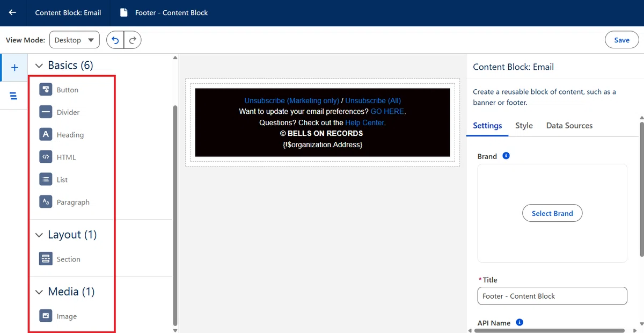Select the Paragraph component icon

[x=46, y=202]
